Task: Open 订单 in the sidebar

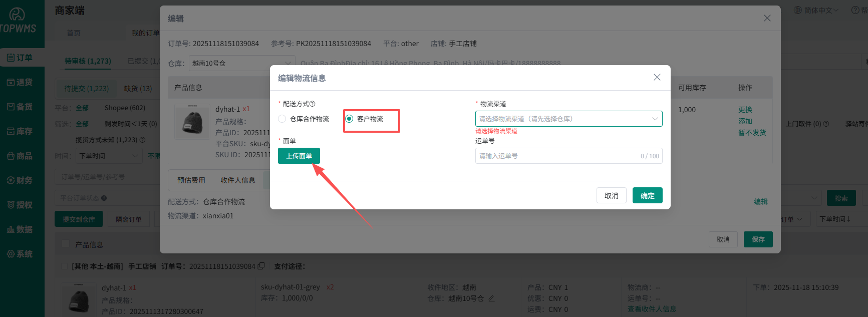Action: pos(20,58)
